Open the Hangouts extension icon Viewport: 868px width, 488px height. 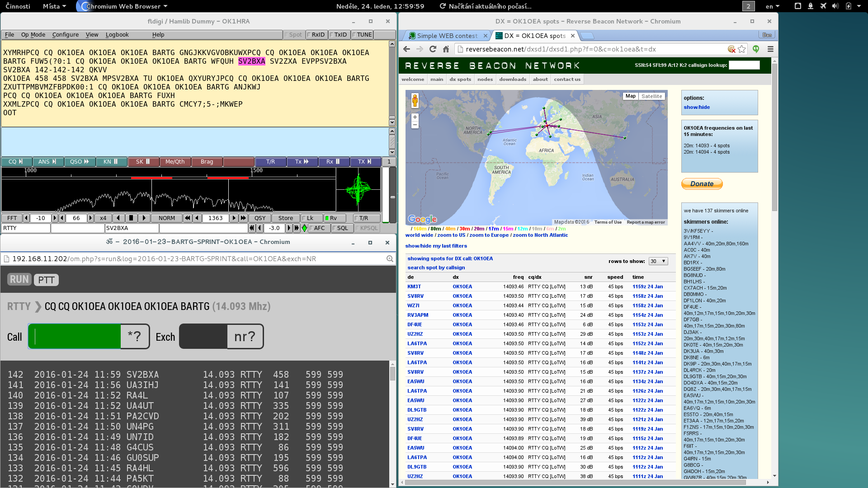[756, 49]
